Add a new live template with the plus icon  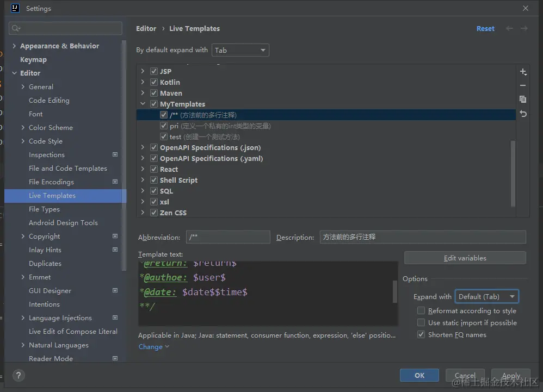[x=523, y=72]
